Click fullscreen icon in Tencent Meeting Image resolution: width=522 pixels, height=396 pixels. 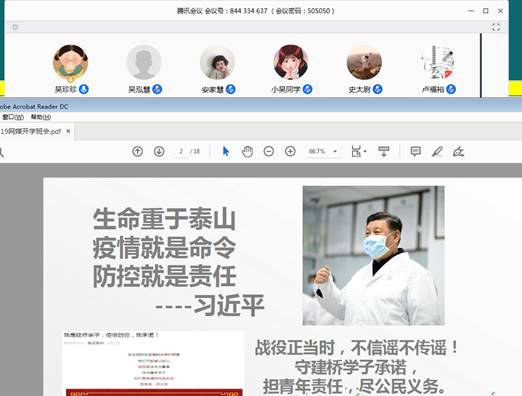tap(496, 27)
